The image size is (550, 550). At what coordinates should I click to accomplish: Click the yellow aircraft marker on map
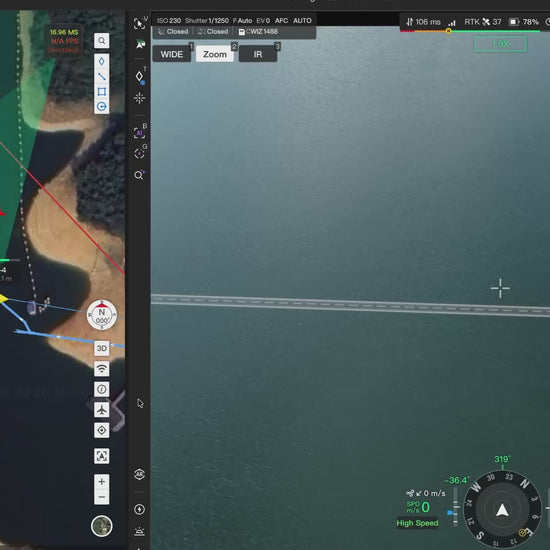coord(3,299)
